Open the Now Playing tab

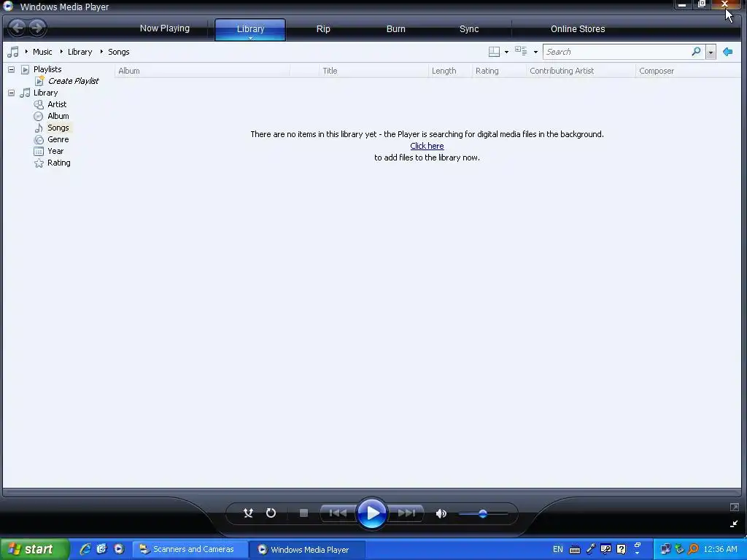coord(164,28)
